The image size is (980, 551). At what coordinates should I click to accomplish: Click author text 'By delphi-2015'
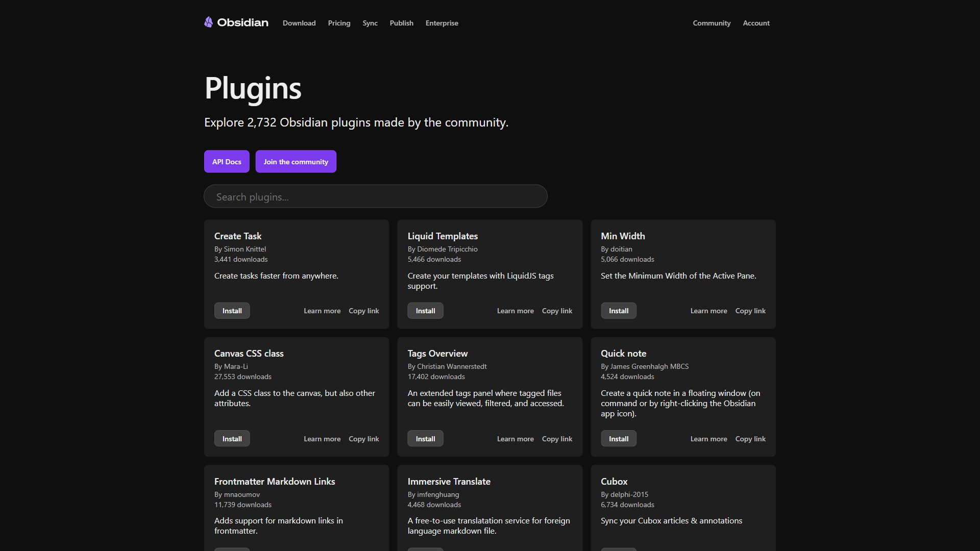tap(624, 494)
